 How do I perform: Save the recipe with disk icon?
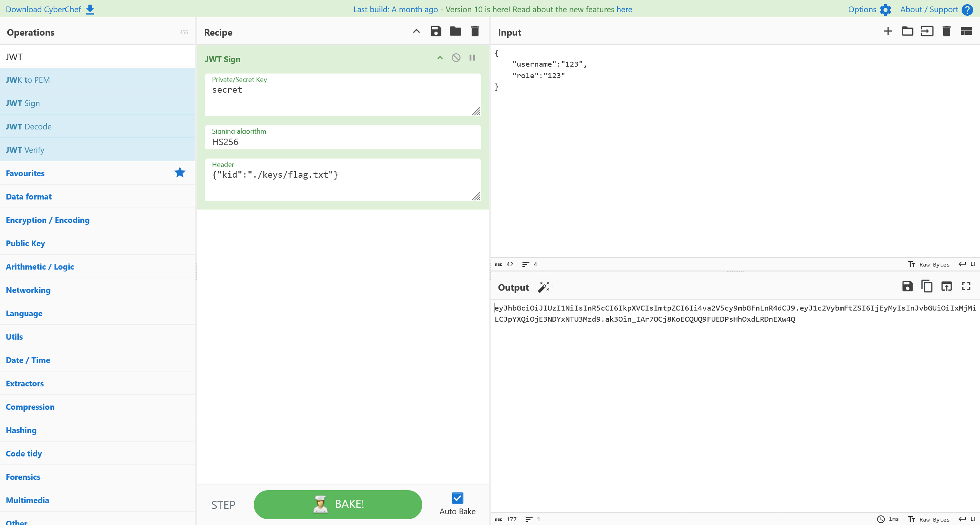436,31
